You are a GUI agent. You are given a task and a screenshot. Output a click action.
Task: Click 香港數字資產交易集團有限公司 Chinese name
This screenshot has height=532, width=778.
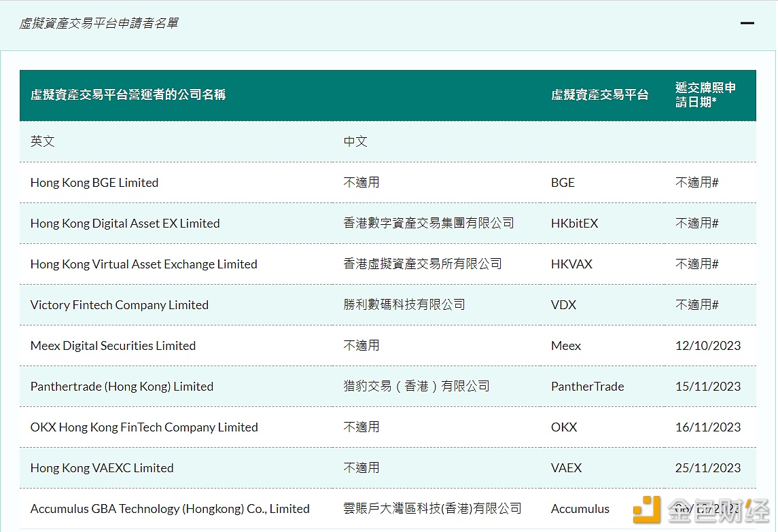(x=429, y=224)
